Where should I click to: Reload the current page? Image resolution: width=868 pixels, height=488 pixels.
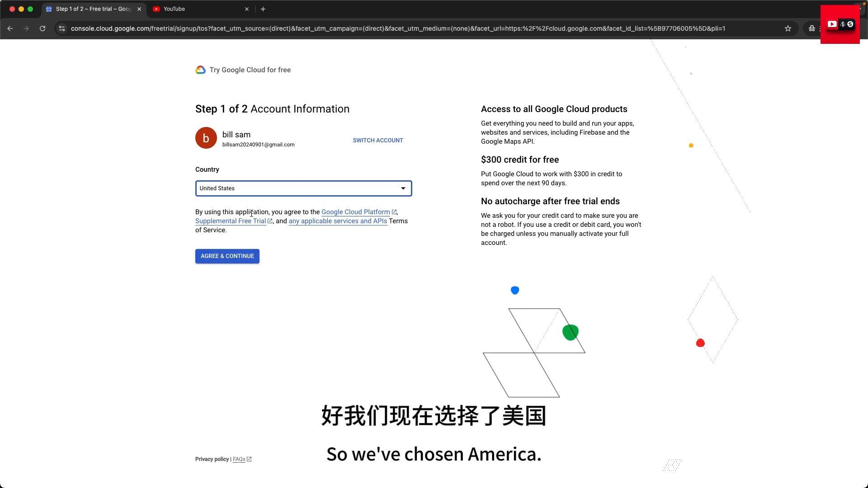click(x=42, y=28)
